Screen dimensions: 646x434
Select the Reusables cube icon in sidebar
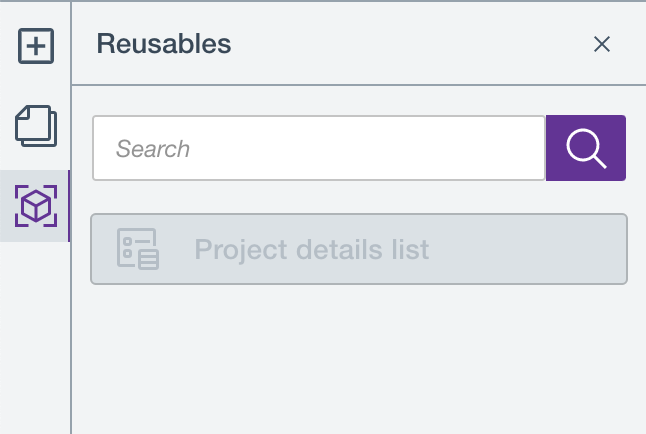click(36, 206)
